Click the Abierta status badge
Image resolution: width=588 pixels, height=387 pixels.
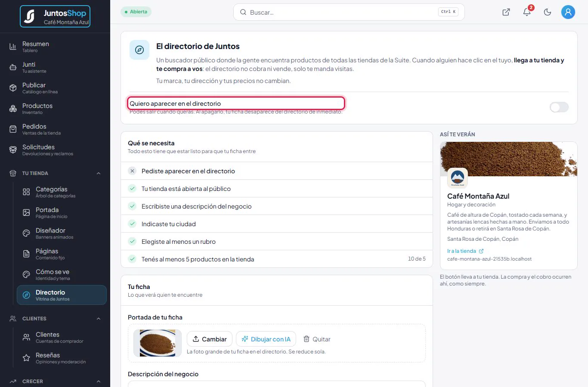[x=136, y=12]
